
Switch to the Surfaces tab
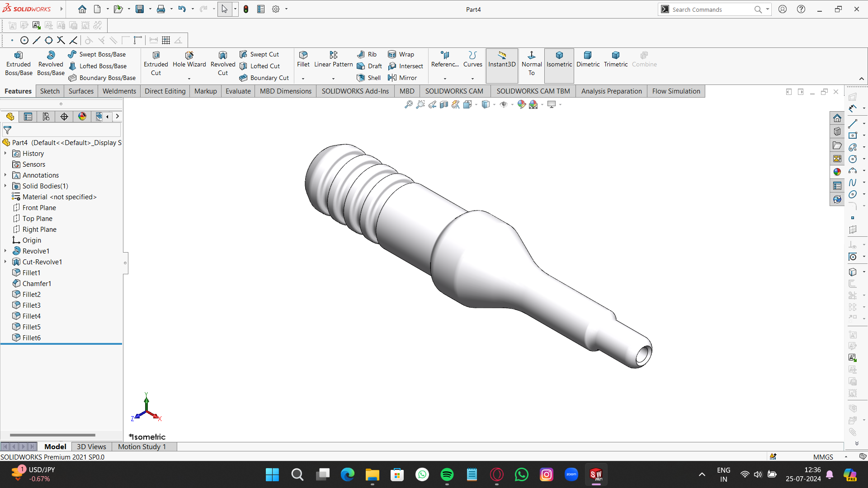pos(81,91)
